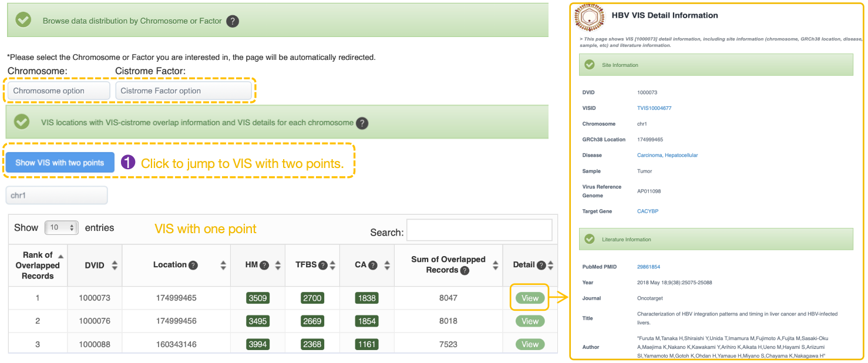Click help icon next to VIS locations heading
This screenshot has width=868, height=363.
tap(362, 123)
